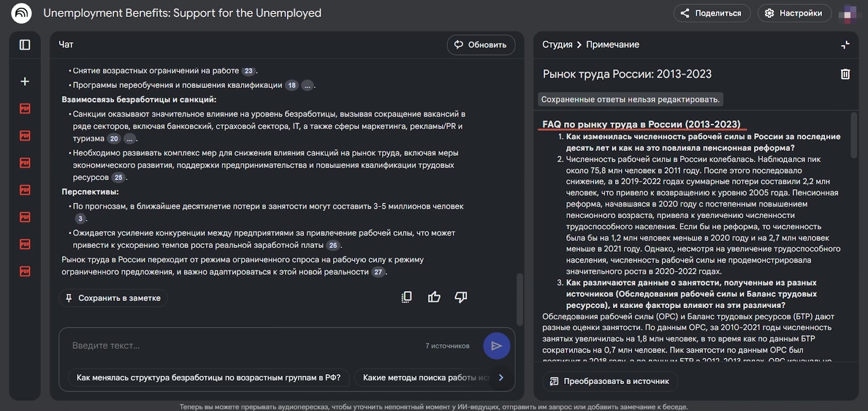Click the Поделиться share button
The height and width of the screenshot is (411, 868).
tap(712, 13)
